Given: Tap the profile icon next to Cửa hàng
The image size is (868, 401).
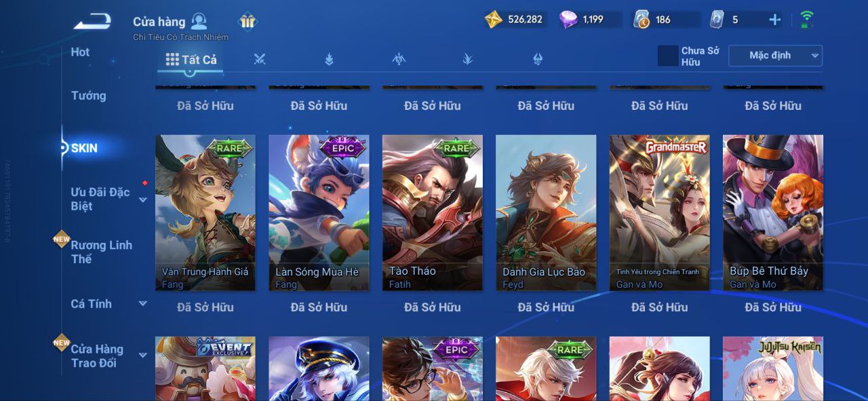Looking at the screenshot, I should pyautogui.click(x=199, y=21).
